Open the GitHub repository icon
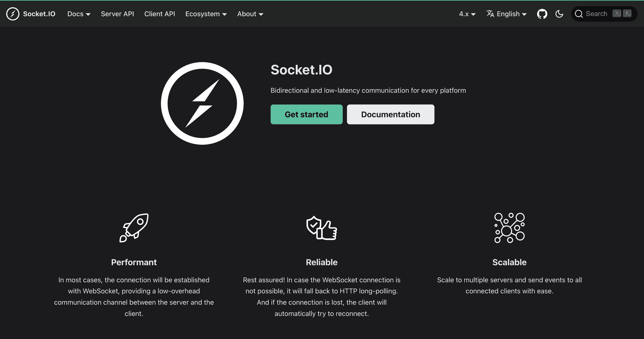Screen dimensions: 644x339 542,14
